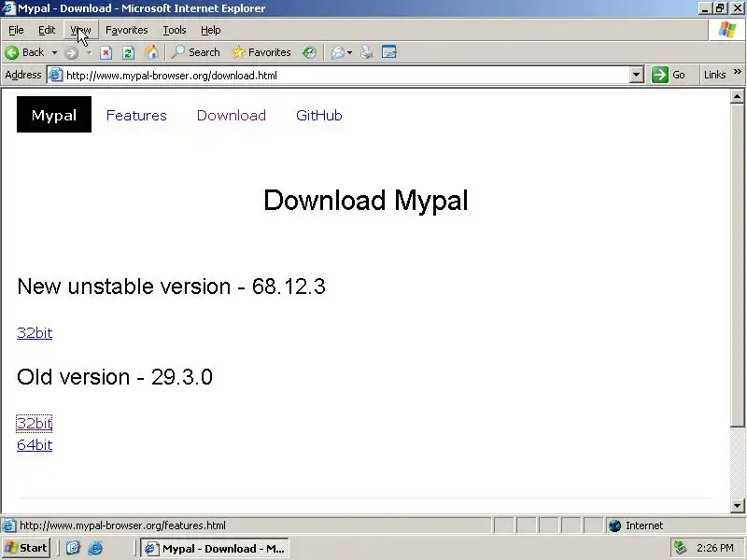747x560 pixels.
Task: Click status bar features.html URL text
Action: tap(122, 525)
